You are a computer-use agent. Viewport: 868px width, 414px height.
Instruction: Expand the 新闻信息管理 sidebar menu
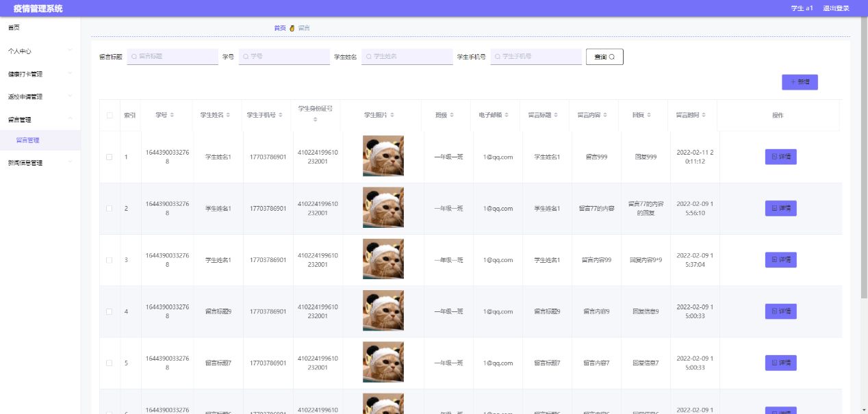click(40, 163)
